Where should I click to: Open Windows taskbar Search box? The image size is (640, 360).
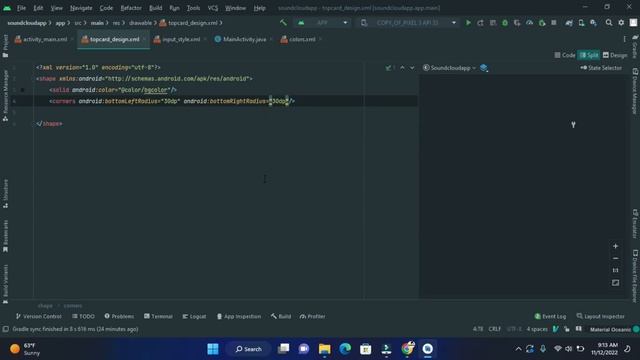[x=248, y=349]
